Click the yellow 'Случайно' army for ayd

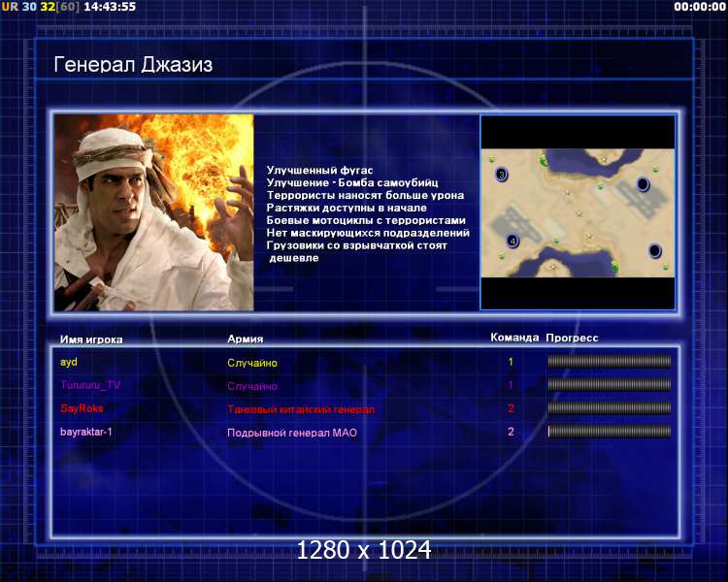(x=252, y=363)
